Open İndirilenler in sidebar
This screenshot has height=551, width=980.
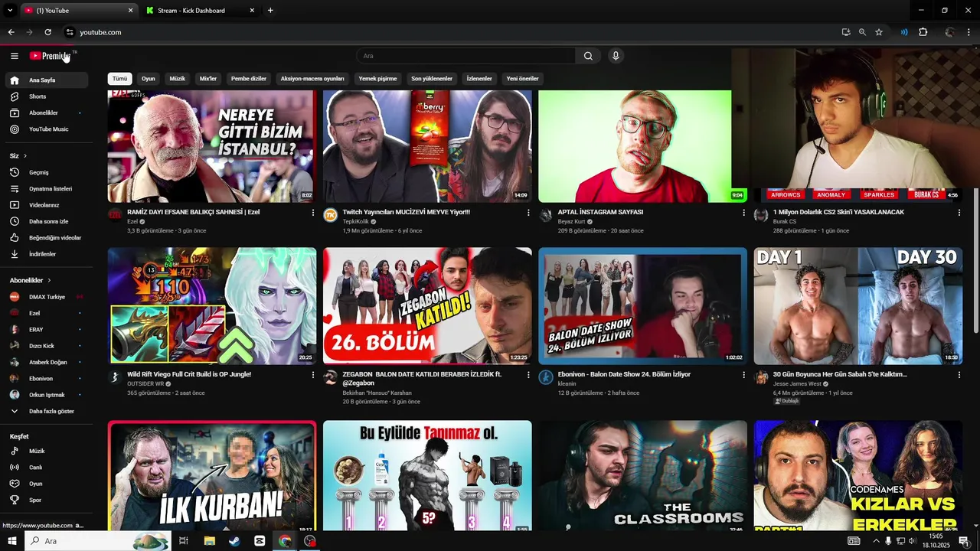click(46, 254)
